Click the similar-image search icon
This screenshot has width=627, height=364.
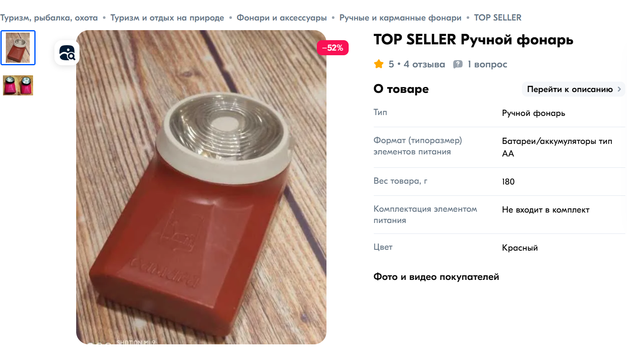(x=67, y=53)
